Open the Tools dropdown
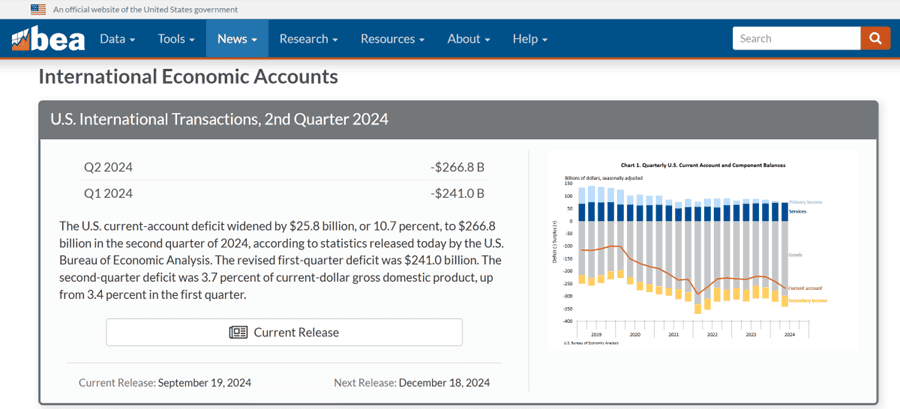 (x=176, y=39)
